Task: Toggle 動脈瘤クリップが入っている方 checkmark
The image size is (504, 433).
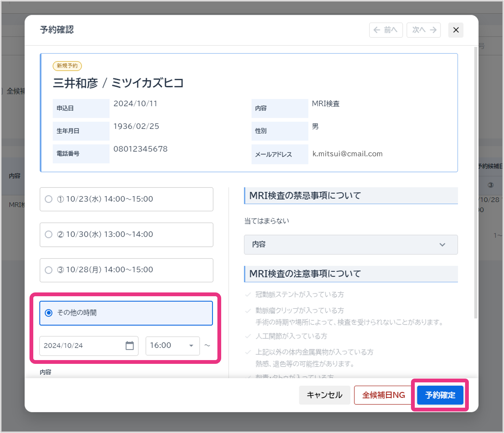Action: click(248, 311)
